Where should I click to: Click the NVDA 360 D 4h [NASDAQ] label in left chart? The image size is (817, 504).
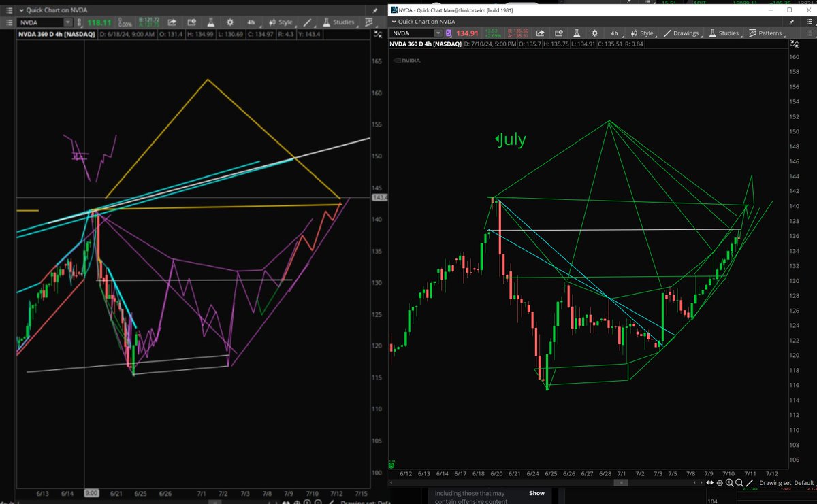pyautogui.click(x=56, y=34)
